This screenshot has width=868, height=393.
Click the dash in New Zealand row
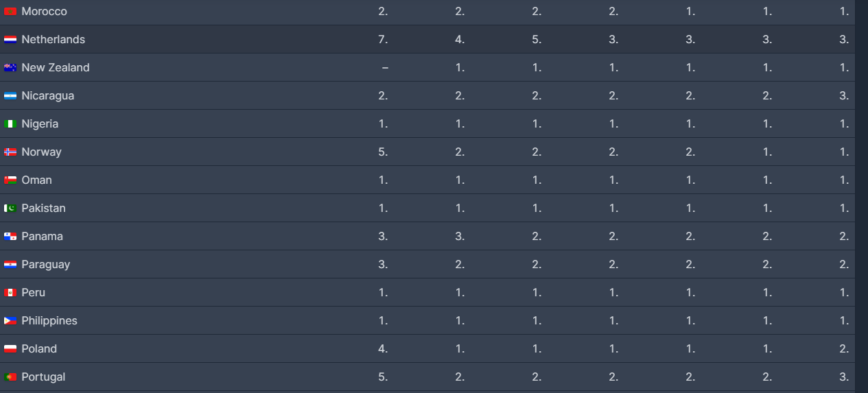click(x=385, y=68)
